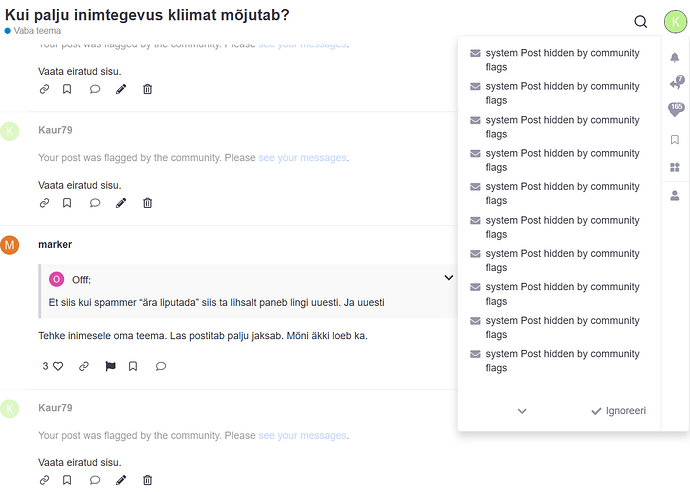Expand notifications list with bottom chevron
690x492 pixels.
[x=522, y=411]
